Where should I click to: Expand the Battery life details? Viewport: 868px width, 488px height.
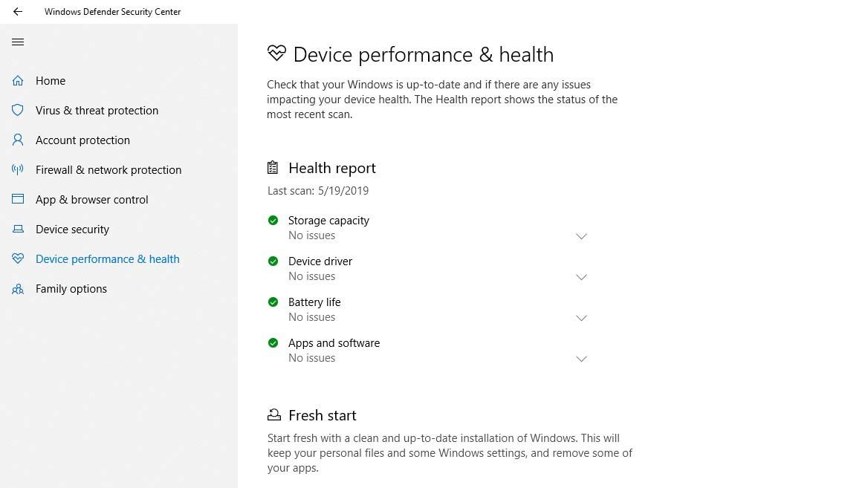(582, 318)
